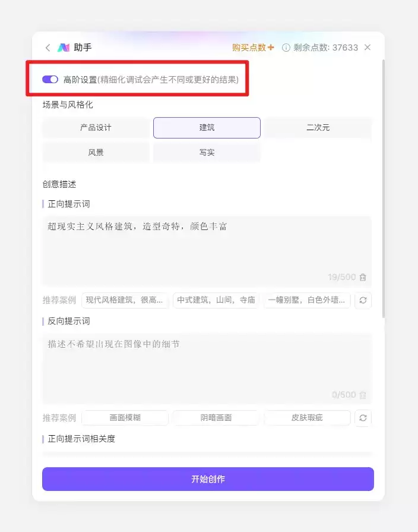This screenshot has height=532, width=418.
Task: Select the 建筑 style option
Action: [x=207, y=128]
